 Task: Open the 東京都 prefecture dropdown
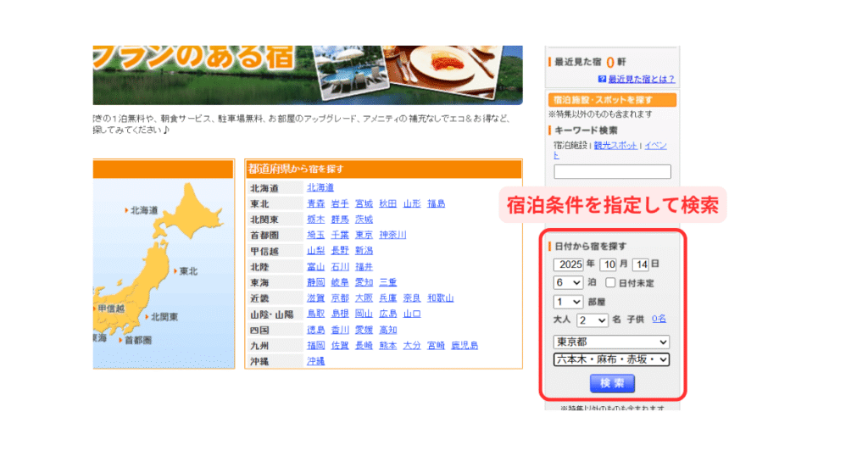(611, 342)
